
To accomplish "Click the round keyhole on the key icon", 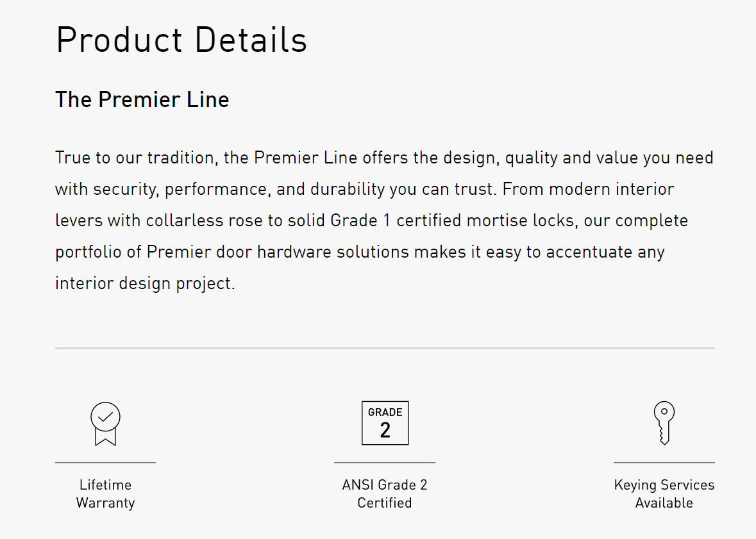I will (664, 411).
